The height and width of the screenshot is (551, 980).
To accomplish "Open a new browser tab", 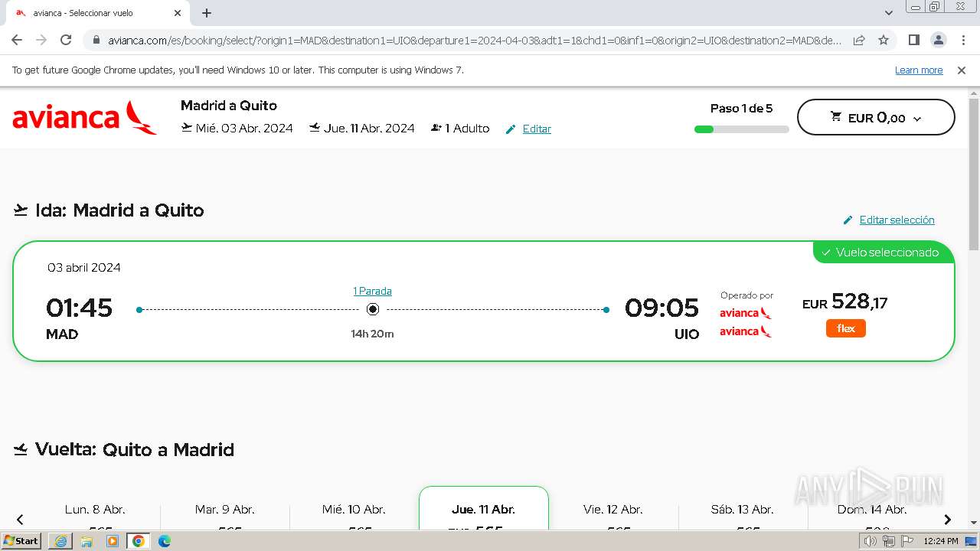I will click(x=207, y=13).
